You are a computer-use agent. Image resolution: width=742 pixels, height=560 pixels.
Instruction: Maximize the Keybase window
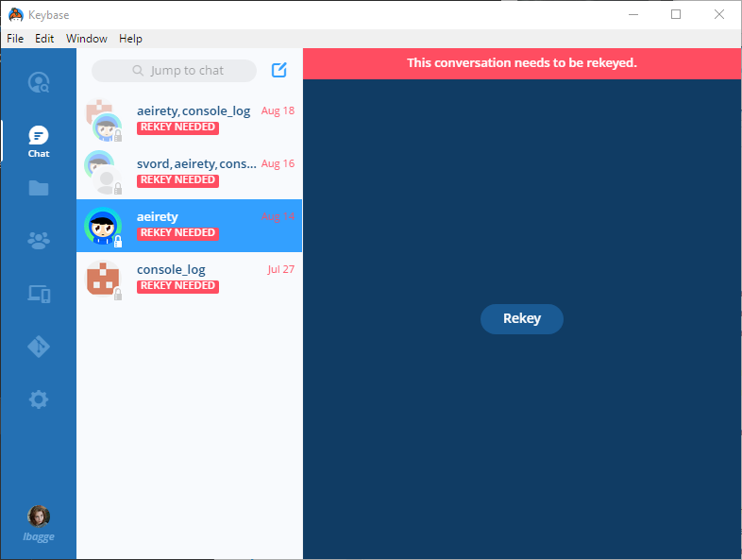point(676,15)
